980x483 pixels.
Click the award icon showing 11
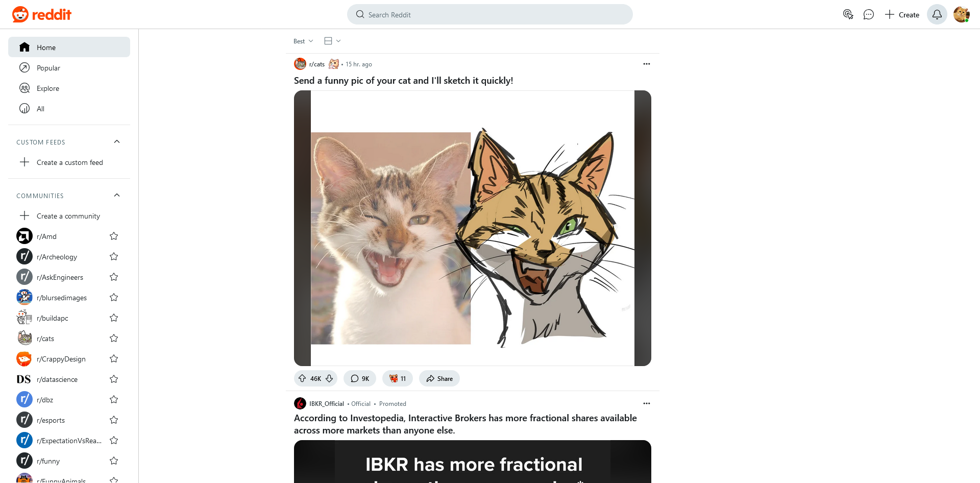[x=398, y=378]
